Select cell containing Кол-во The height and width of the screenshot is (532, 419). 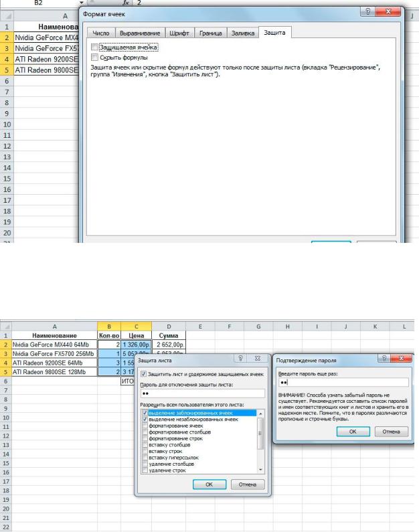109,335
